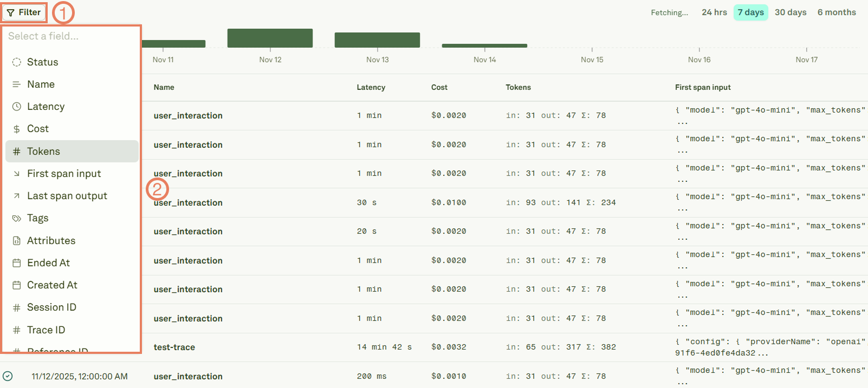The height and width of the screenshot is (388, 868).
Task: Click the hash icon beside Tokens
Action: click(17, 152)
